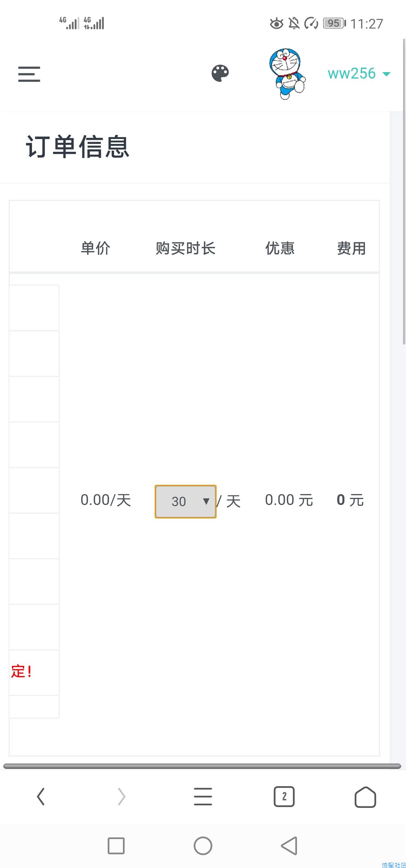Click the red 定! text

pos(21,671)
